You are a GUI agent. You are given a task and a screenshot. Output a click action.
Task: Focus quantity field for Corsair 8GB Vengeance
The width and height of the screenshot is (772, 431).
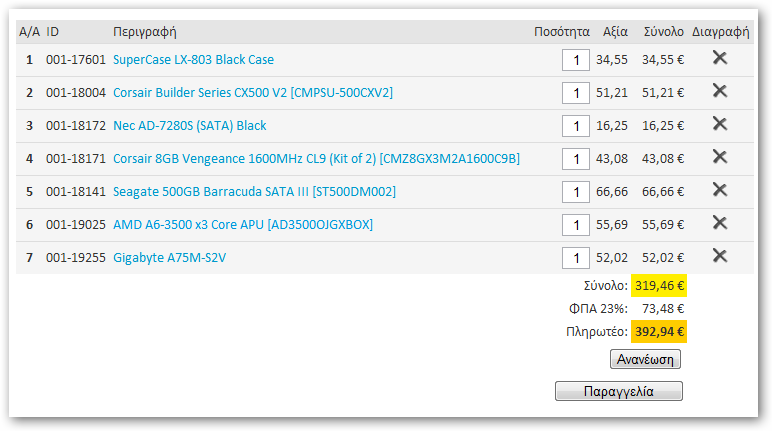[576, 159]
